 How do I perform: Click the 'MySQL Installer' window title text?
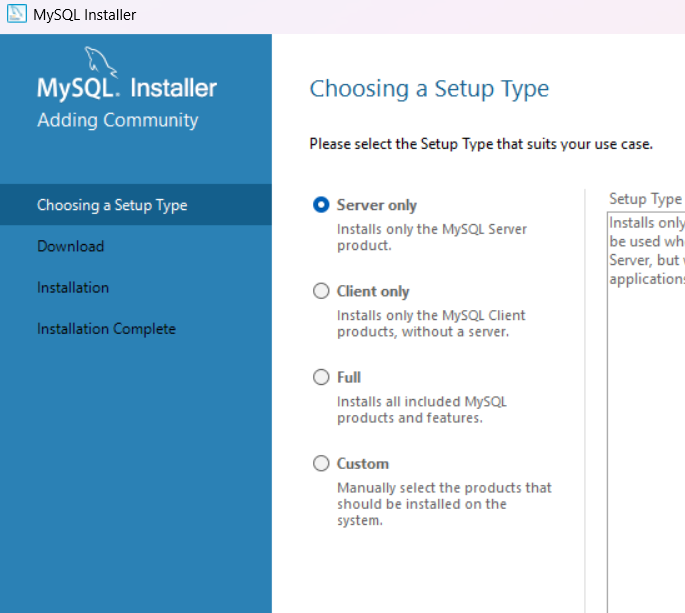[85, 15]
